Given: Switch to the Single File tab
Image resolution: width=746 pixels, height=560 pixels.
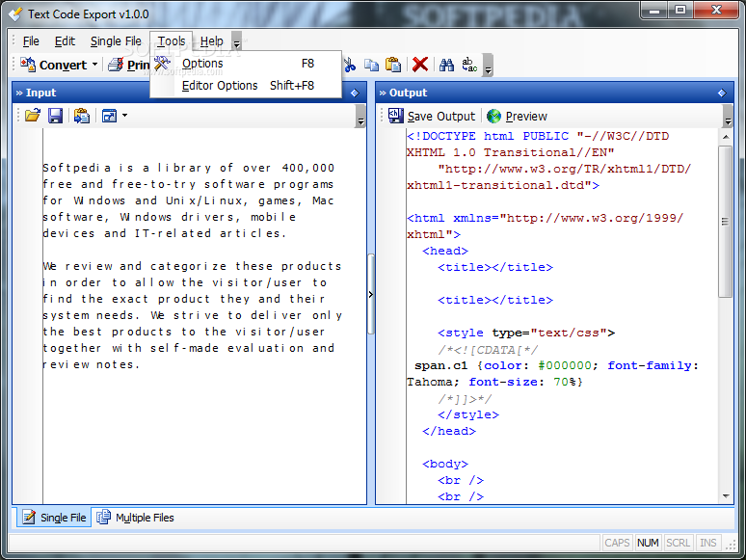Looking at the screenshot, I should point(54,518).
